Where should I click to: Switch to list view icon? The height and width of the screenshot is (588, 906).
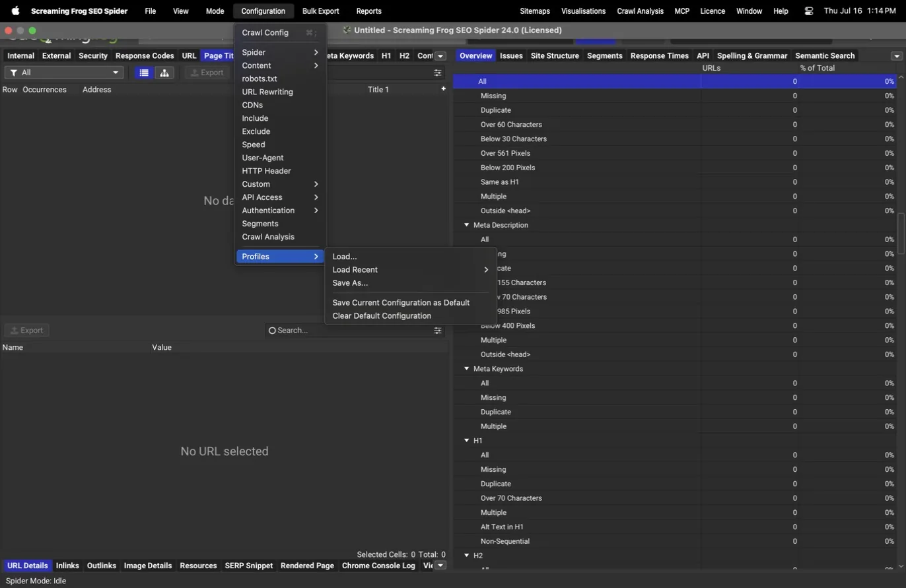144,73
